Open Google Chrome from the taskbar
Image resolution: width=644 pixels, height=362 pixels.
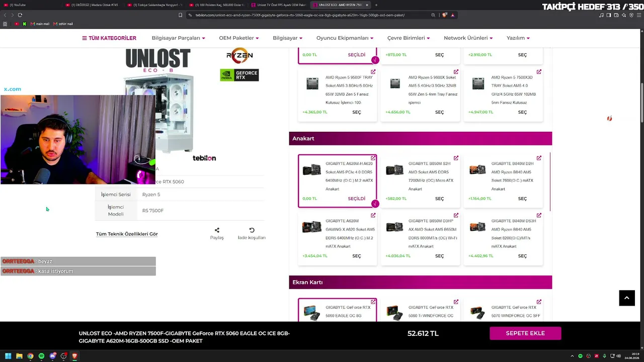click(30, 356)
